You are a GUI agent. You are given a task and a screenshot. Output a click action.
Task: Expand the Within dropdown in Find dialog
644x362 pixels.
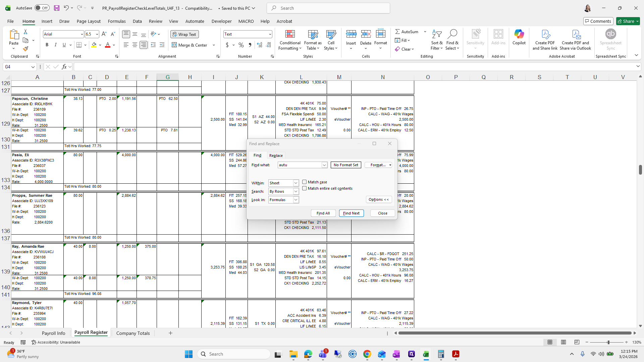point(296,183)
